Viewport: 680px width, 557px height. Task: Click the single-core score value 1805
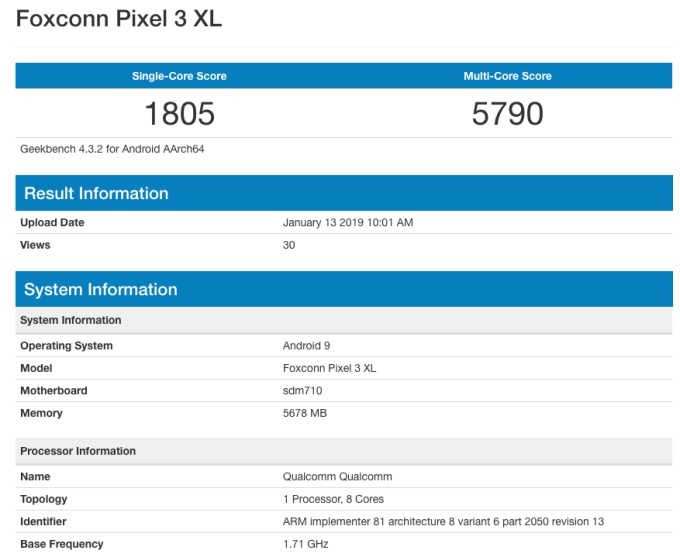tap(179, 114)
